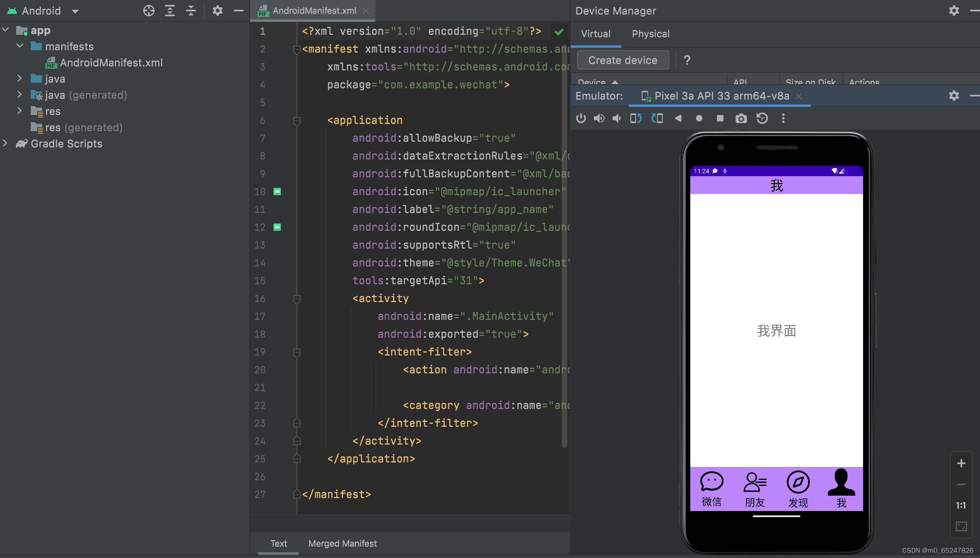The height and width of the screenshot is (558, 980).
Task: Collapse All in the Project tree
Action: point(190,11)
